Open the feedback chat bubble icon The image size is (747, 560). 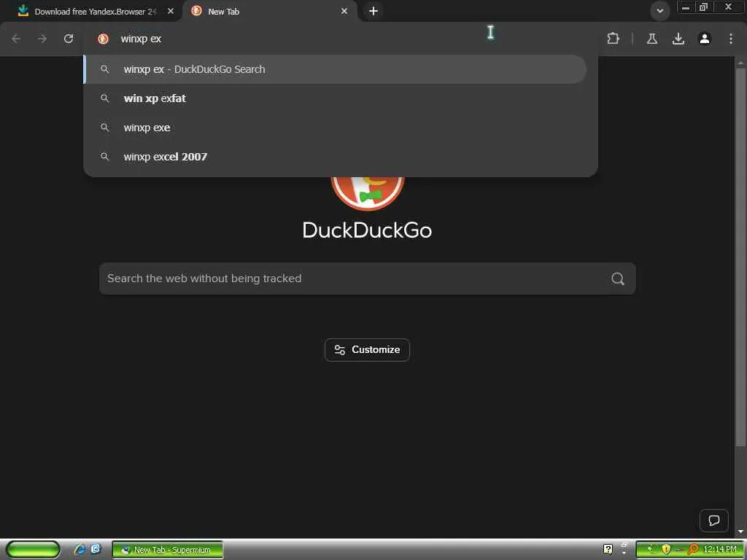point(713,521)
